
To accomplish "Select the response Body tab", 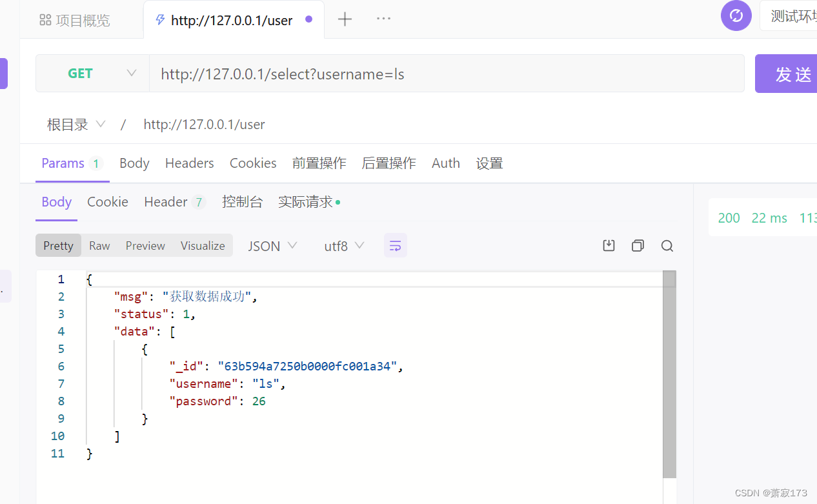I will (x=56, y=202).
